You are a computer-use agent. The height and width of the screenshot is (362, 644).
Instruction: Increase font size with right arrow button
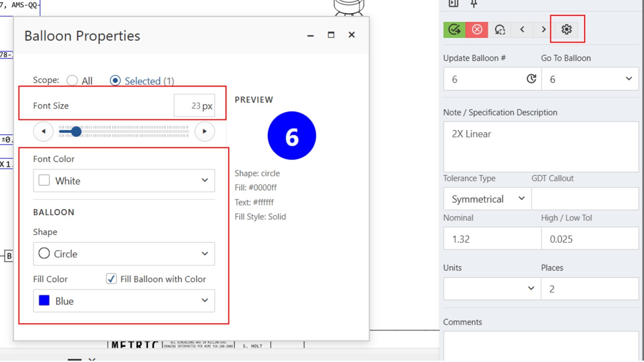pos(205,131)
